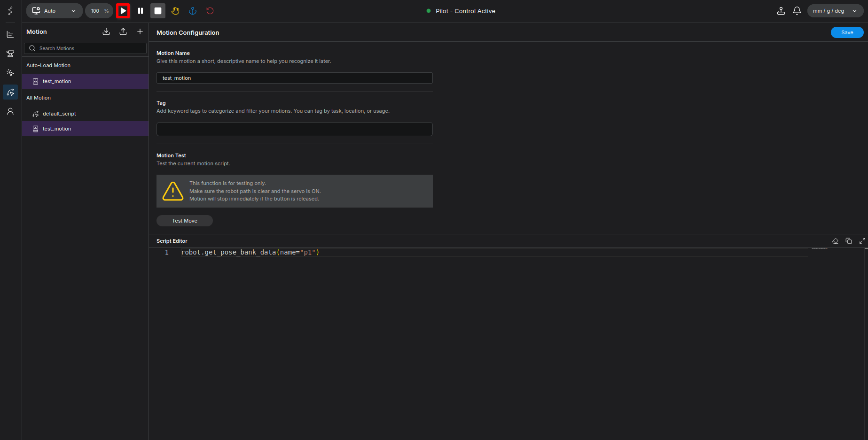This screenshot has width=868, height=440.
Task: Click the red circular reset arrow icon
Action: (210, 11)
